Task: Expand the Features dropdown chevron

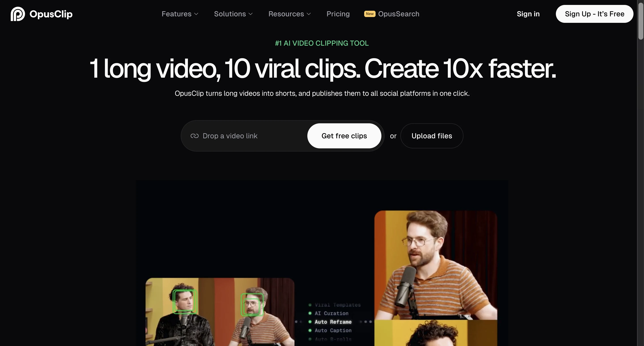Action: (x=196, y=14)
